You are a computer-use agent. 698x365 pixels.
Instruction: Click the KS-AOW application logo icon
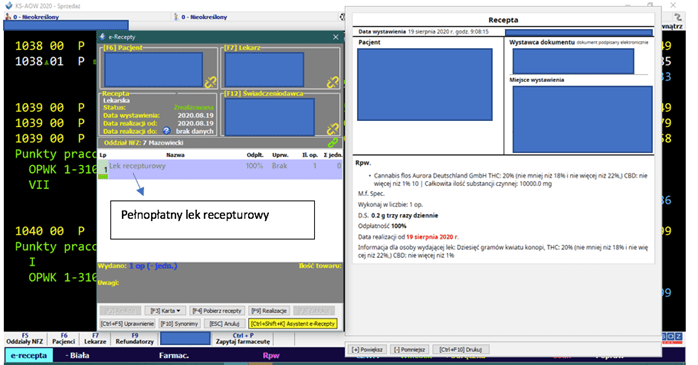tap(8, 6)
